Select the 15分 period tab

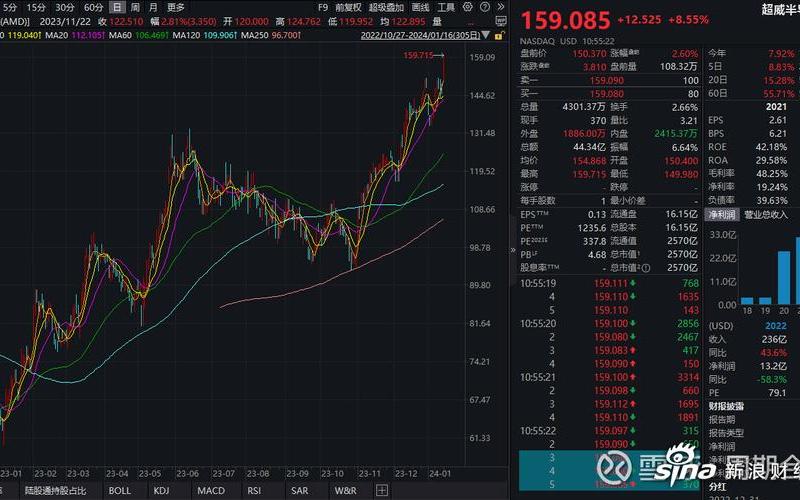[x=36, y=7]
